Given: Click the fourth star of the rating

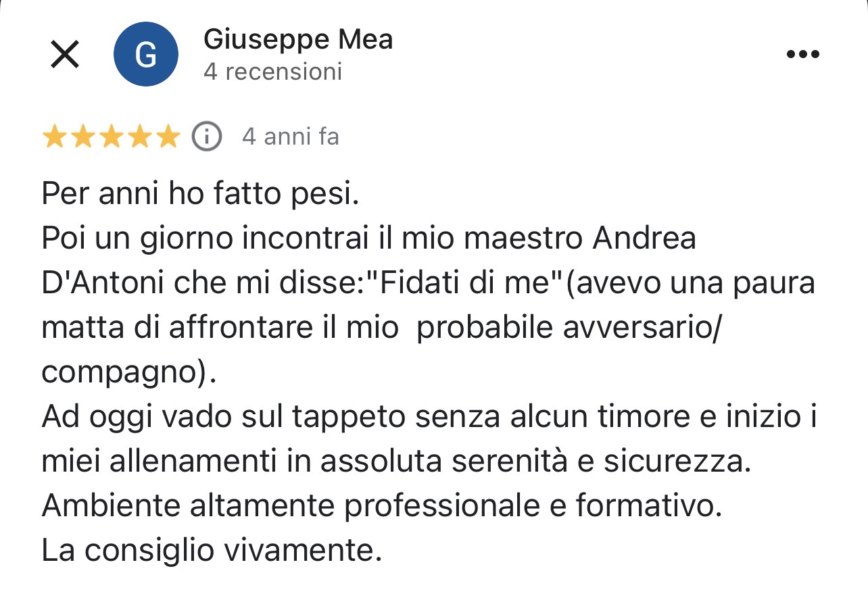Looking at the screenshot, I should tap(139, 137).
